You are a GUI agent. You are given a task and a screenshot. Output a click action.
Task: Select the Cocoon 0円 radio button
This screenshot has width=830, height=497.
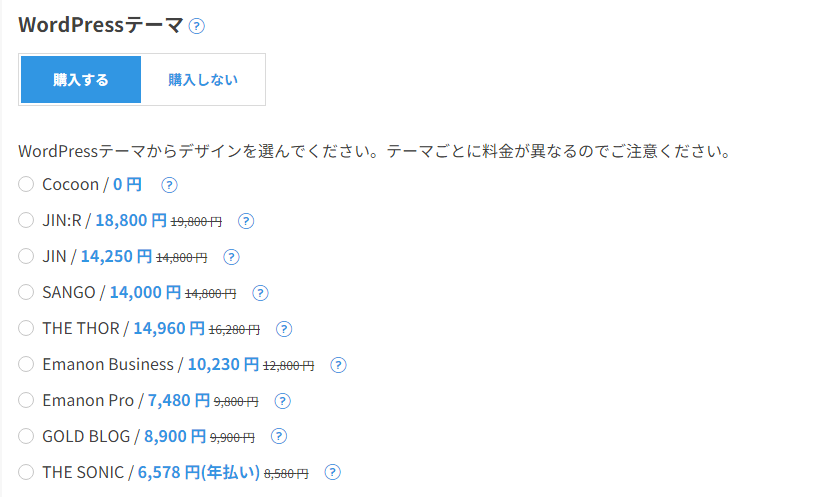click(26, 184)
